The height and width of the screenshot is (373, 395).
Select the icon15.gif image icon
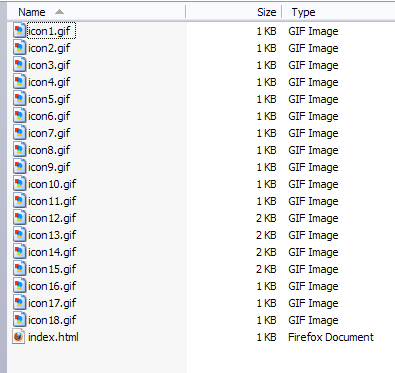tap(19, 269)
